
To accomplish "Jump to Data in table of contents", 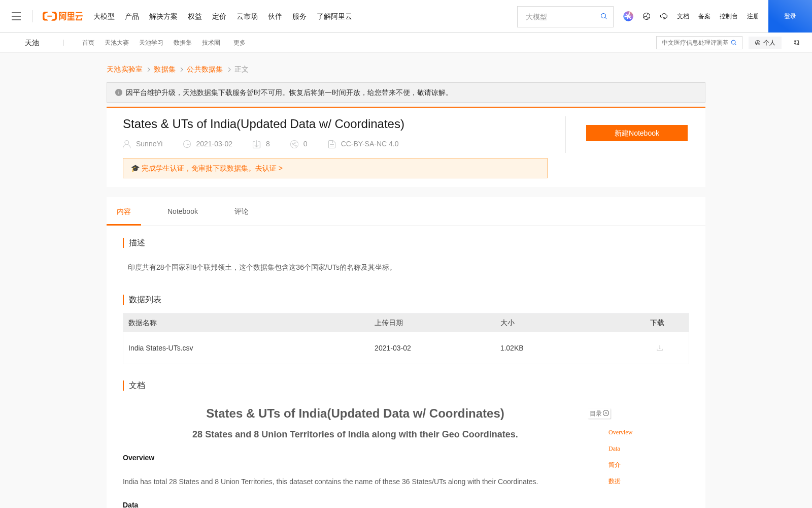I will coord(614,449).
